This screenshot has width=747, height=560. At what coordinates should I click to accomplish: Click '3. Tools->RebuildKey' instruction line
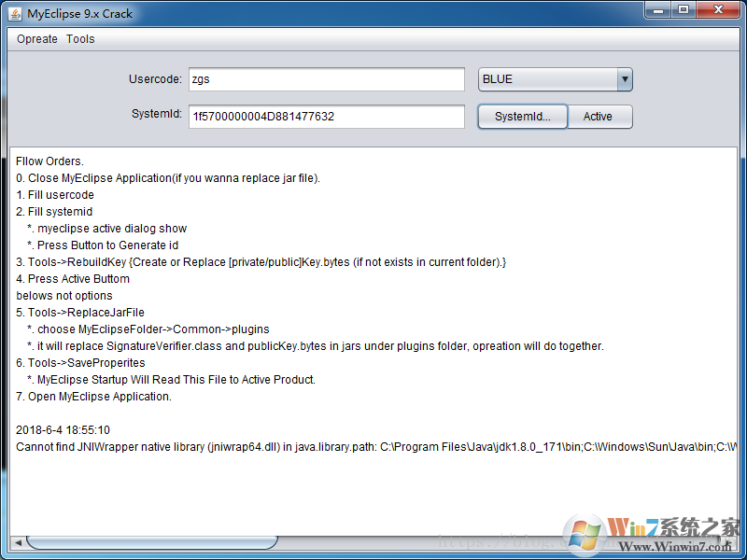[x=261, y=262]
